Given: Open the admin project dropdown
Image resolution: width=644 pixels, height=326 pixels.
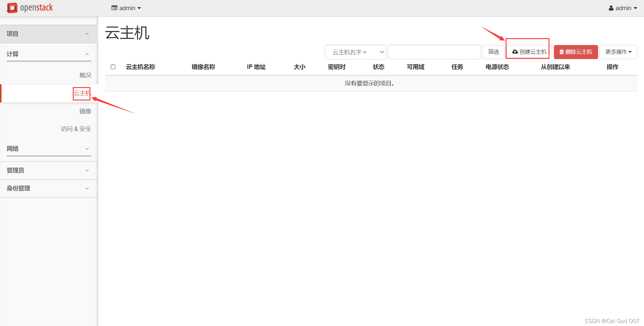Looking at the screenshot, I should [126, 8].
